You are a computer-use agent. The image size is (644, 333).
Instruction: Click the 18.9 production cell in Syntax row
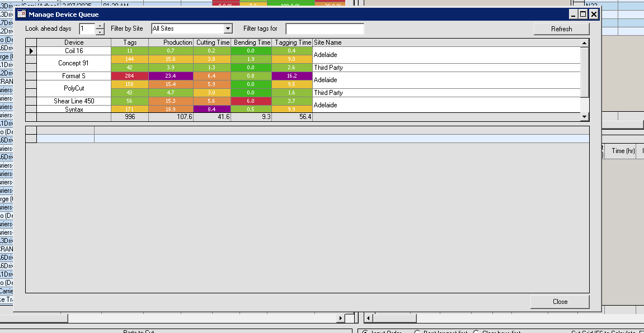tap(171, 110)
